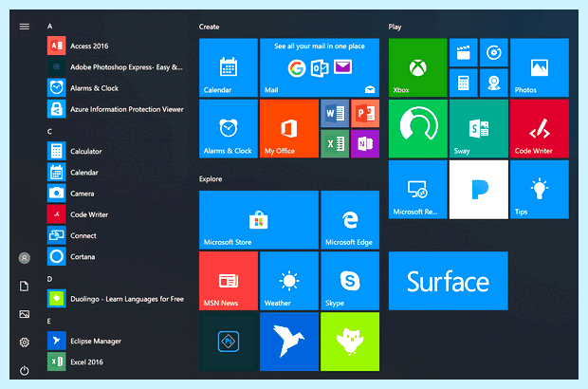Image resolution: width=588 pixels, height=389 pixels.
Task: Open the hamburger menu at top left
Action: pyautogui.click(x=25, y=27)
